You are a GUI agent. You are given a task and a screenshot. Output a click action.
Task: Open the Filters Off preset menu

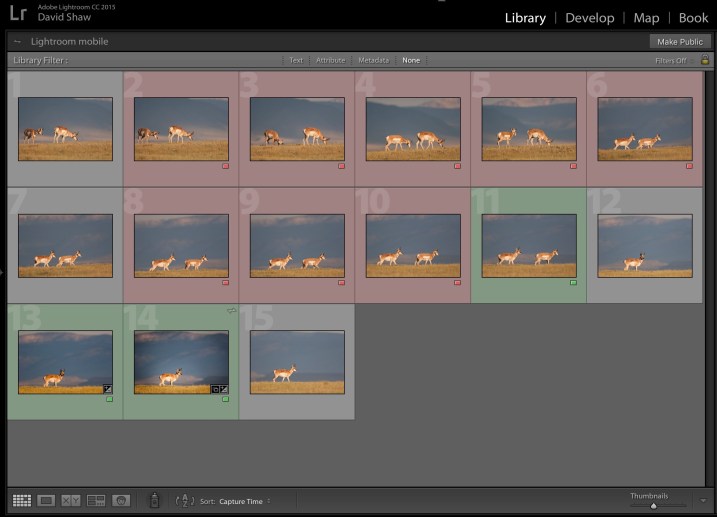pos(670,60)
